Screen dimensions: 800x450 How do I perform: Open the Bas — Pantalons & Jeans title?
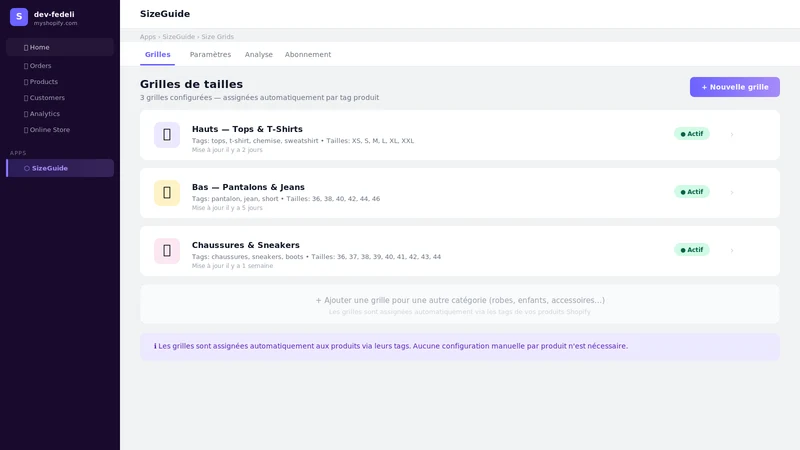[248, 187]
